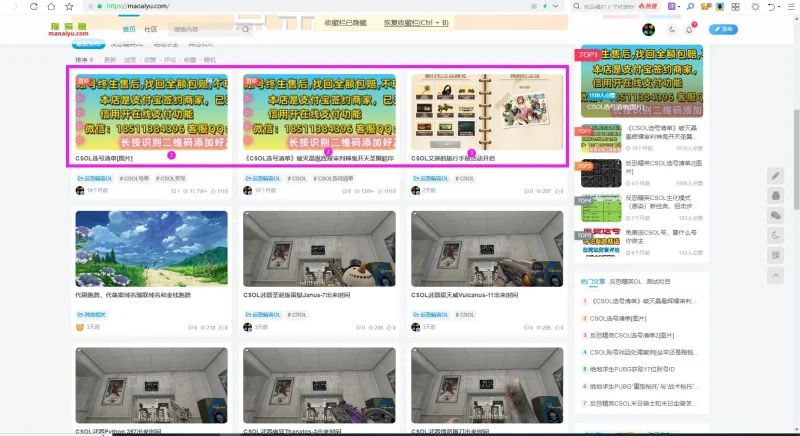Viewport: 800px width, 436px height.
Task: Click the page vertical scrollbar thumb
Action: [796, 159]
